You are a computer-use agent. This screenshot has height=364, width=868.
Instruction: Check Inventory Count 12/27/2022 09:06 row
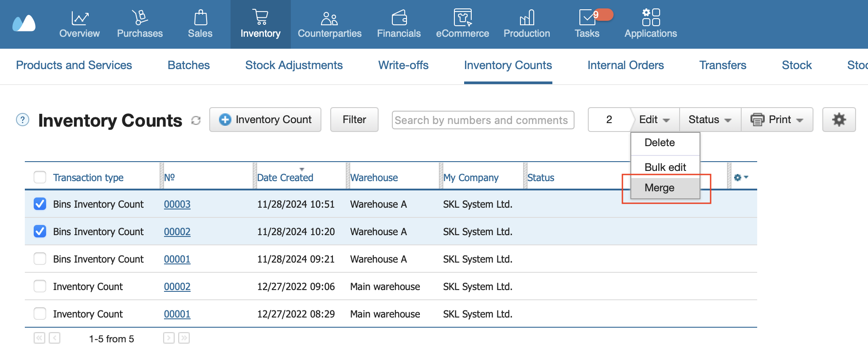(40, 286)
